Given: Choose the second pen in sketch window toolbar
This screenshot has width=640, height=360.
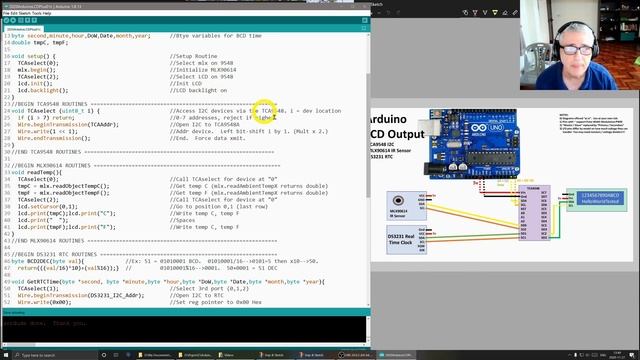Looking at the screenshot, I should click(485, 13).
